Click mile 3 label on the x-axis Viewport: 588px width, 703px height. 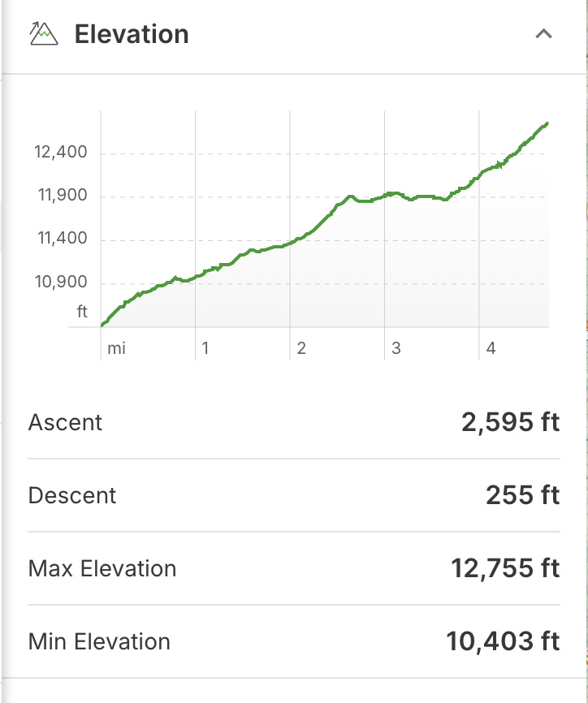[x=396, y=348]
